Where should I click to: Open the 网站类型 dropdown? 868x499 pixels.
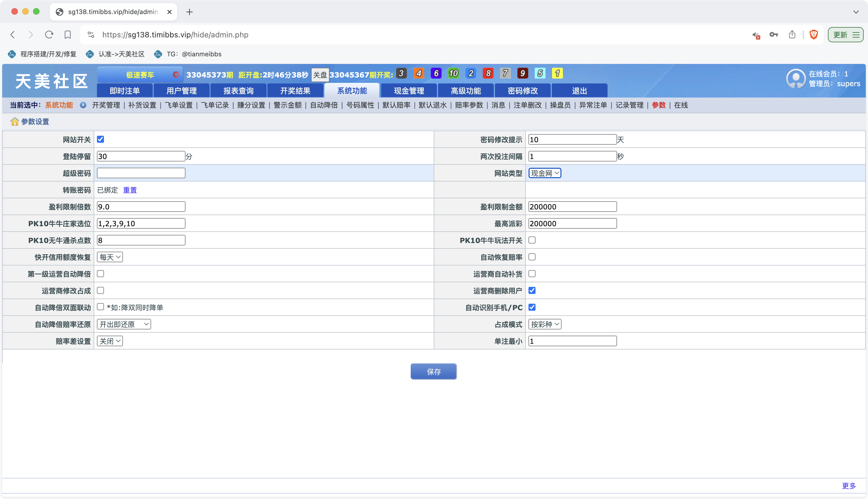(x=544, y=173)
